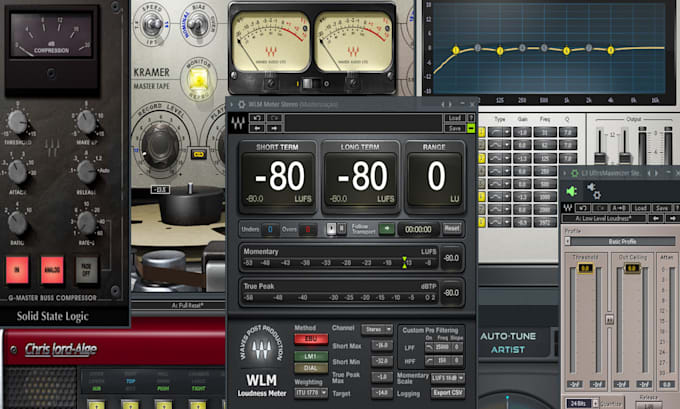Click the Target value field in WLM
680x409 pixels.
pyautogui.click(x=382, y=393)
